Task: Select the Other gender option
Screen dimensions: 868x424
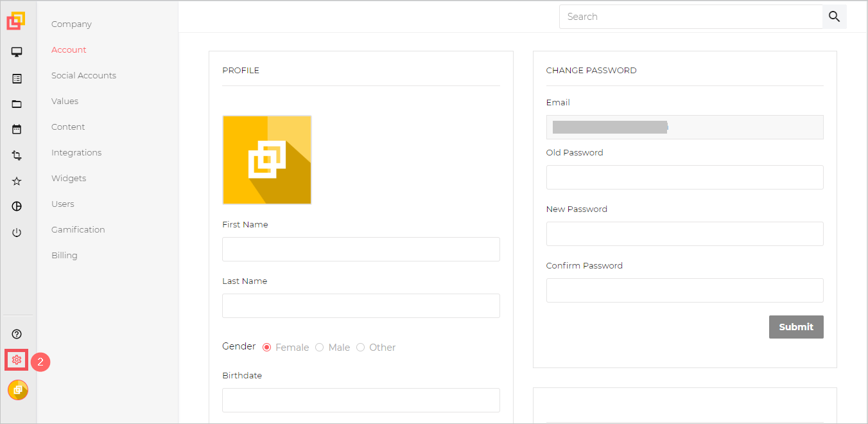Action: (x=361, y=347)
